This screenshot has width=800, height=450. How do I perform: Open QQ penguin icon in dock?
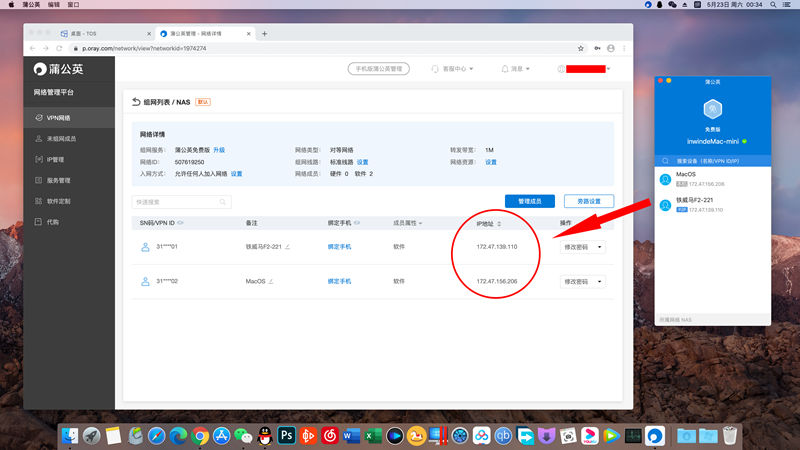[265, 436]
